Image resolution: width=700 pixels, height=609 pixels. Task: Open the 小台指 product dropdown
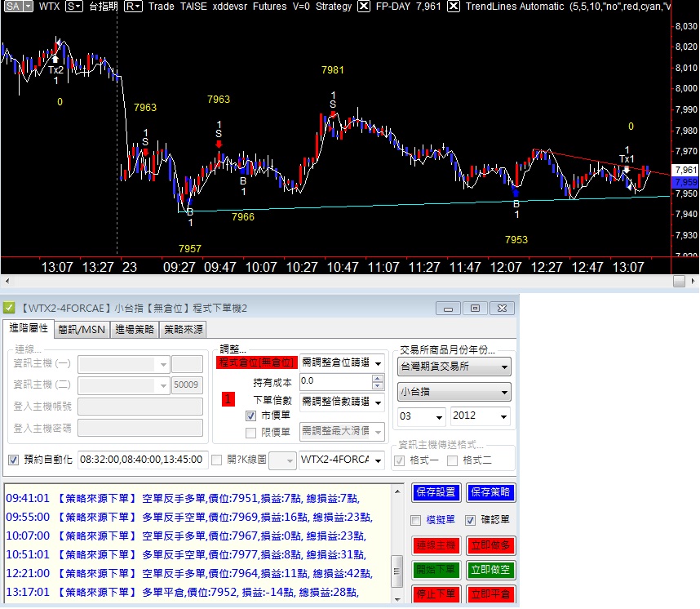(x=454, y=392)
